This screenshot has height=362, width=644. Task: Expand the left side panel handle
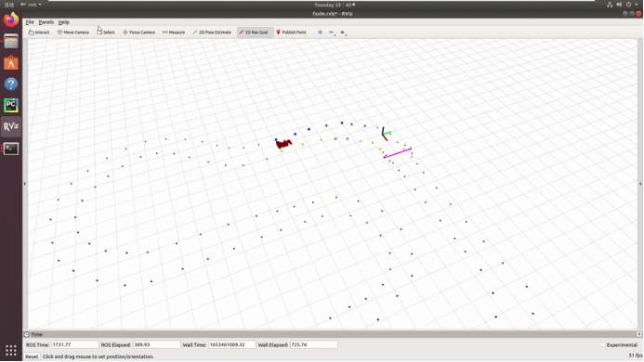point(25,184)
